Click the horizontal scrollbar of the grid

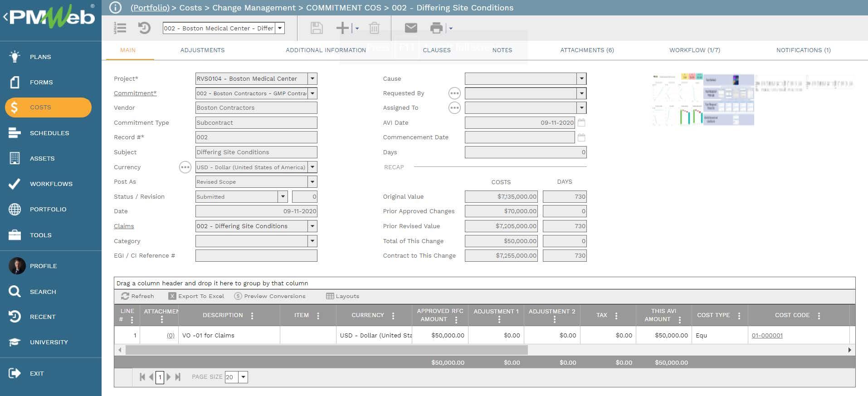327,350
